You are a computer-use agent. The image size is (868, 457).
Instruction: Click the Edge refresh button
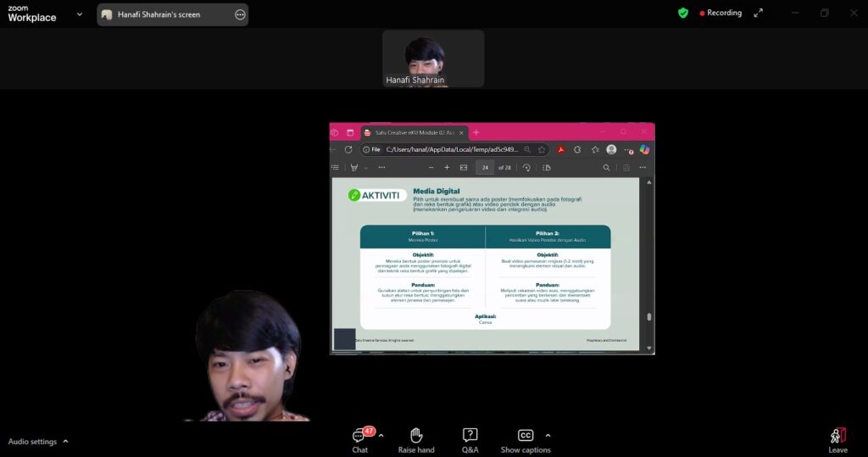[348, 149]
